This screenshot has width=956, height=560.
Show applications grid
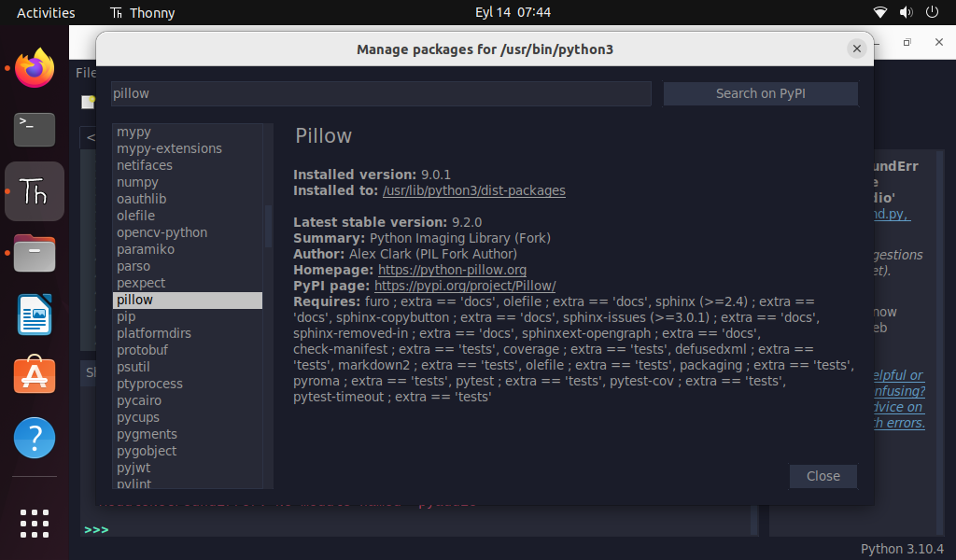[35, 523]
